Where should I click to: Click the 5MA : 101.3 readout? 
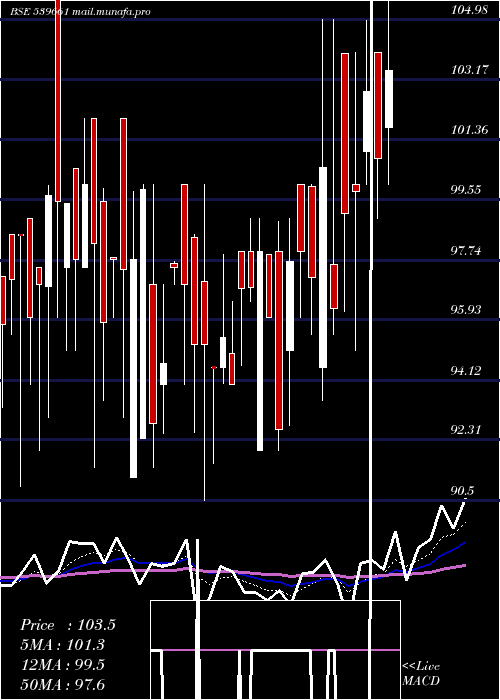click(x=62, y=645)
